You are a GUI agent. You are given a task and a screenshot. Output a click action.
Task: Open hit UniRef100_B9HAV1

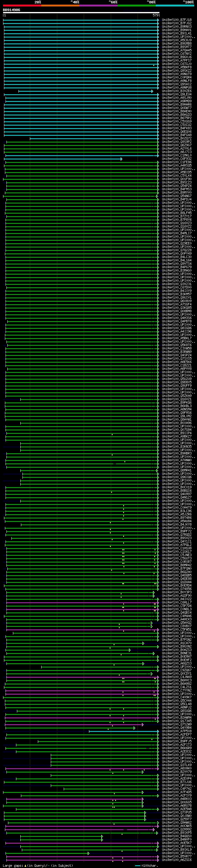[x=176, y=30]
